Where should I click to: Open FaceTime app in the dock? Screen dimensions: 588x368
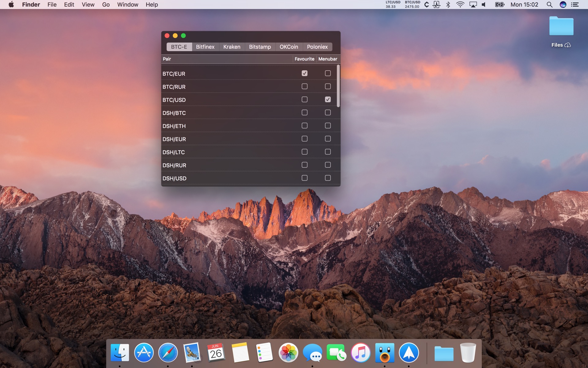(336, 353)
